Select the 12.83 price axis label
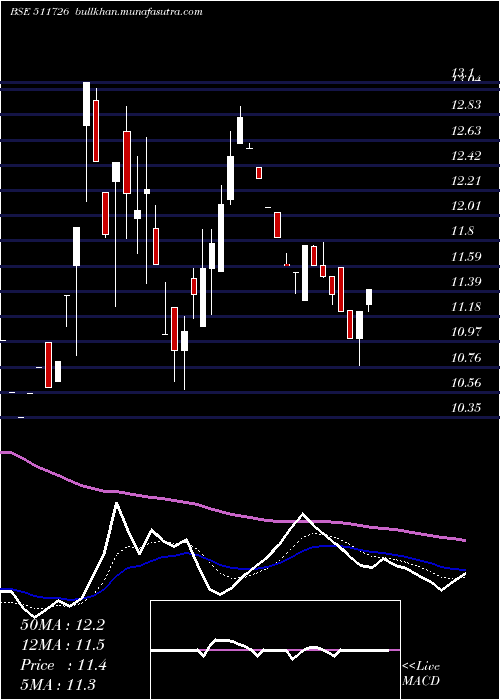This screenshot has width=500, height=700. tap(467, 105)
